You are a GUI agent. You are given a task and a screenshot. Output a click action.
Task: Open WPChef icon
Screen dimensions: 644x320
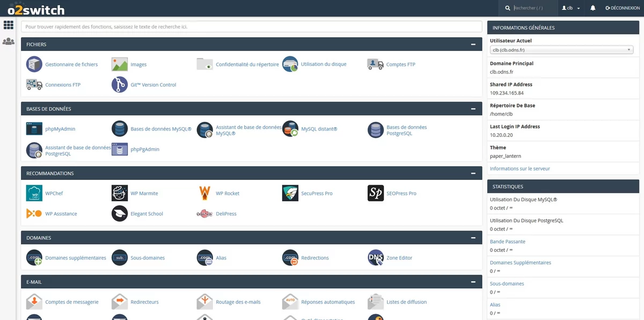click(x=34, y=193)
